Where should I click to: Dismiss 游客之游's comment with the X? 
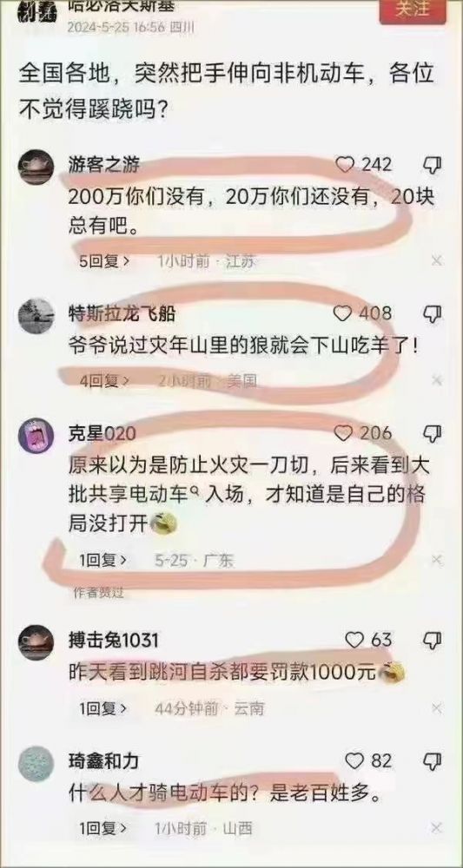[437, 260]
